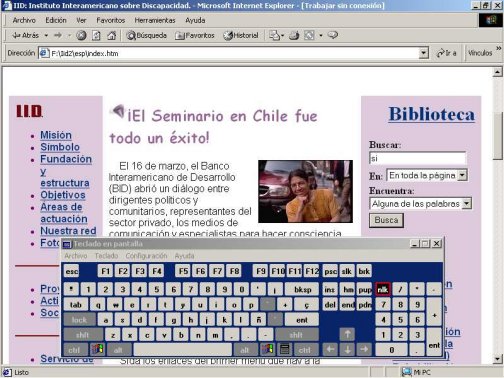This screenshot has height=378, width=504.
Task: Follow the Objetivos link
Action: click(63, 195)
